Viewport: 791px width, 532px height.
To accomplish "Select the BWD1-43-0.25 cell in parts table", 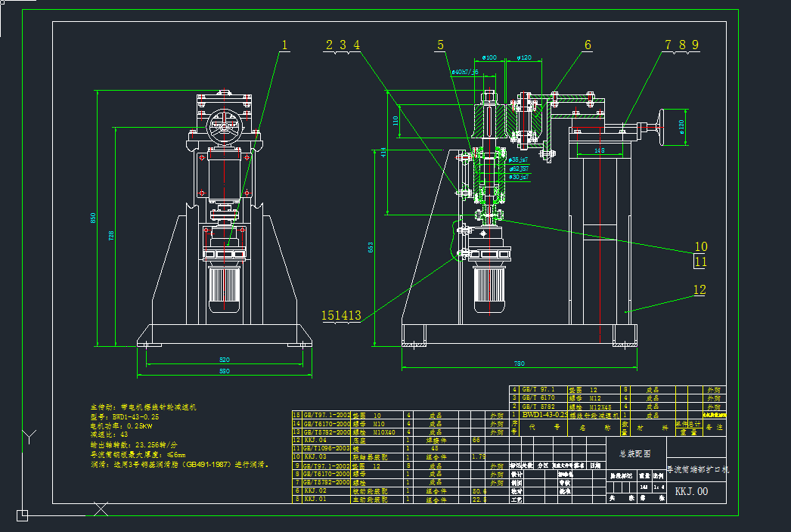I will point(544,415).
